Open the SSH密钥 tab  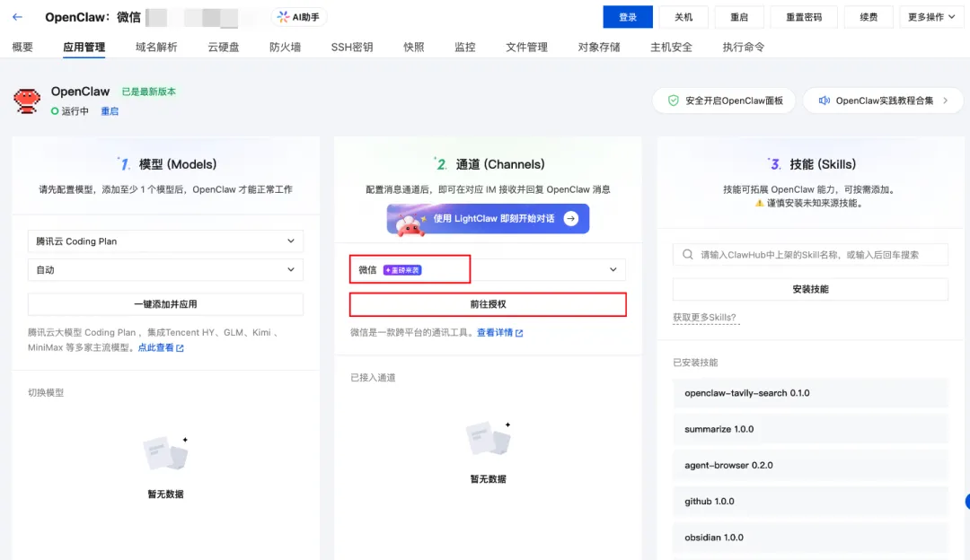point(352,47)
